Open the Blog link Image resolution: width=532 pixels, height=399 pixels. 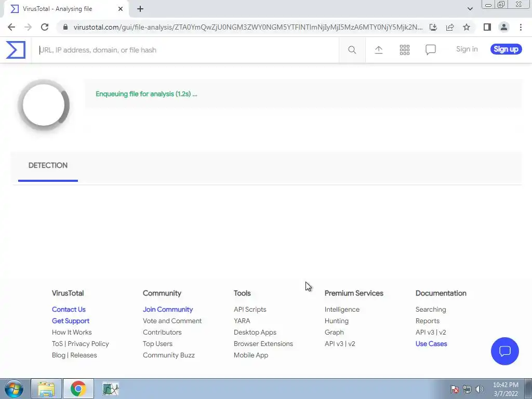point(58,355)
